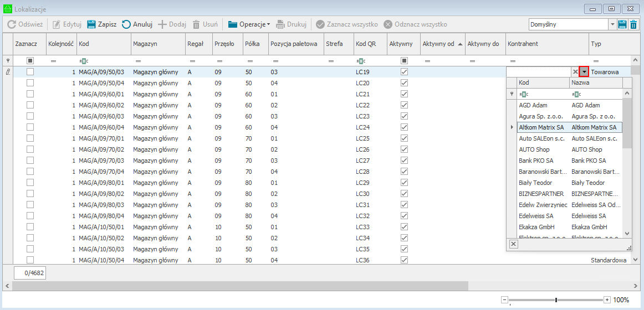Click the Zapisz save icon in toolbar
Viewport: 644px width, 310px height.
[x=91, y=24]
